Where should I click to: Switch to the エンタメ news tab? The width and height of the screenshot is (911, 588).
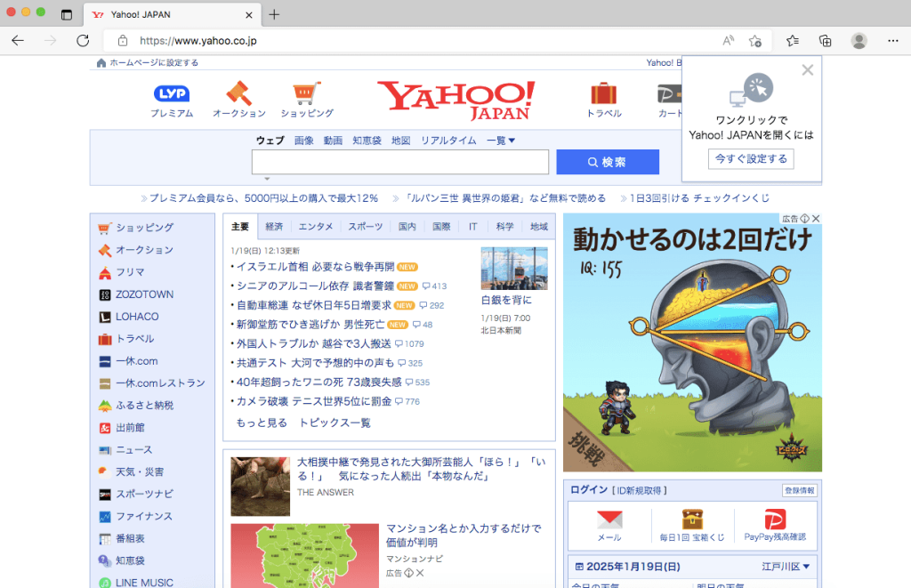pyautogui.click(x=316, y=227)
